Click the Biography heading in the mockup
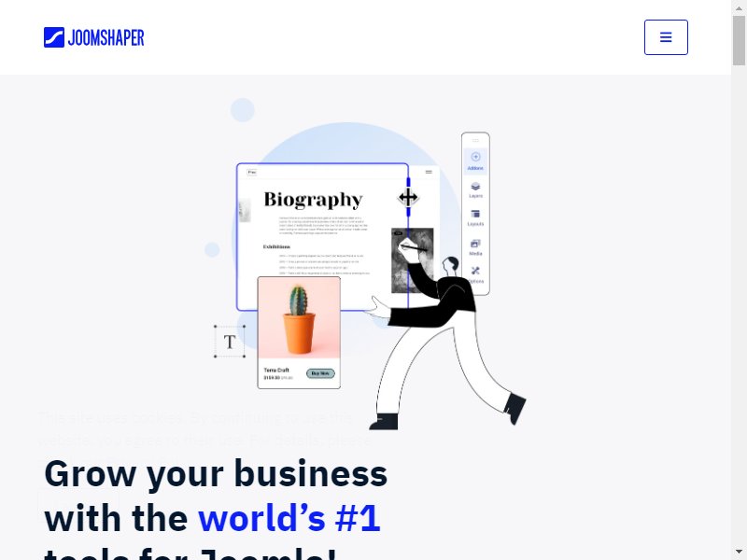The height and width of the screenshot is (560, 747). 313,200
